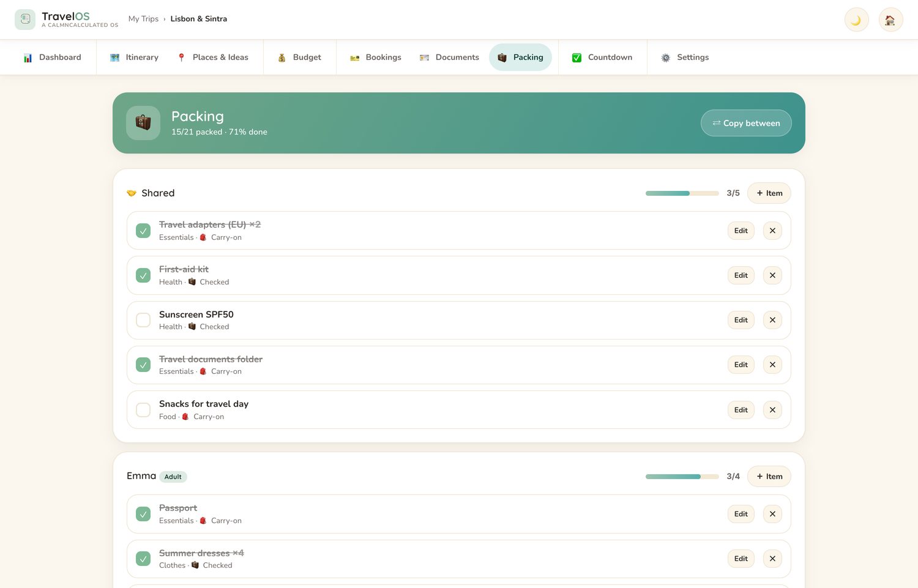Uncheck Travel documents folder checkbox
The height and width of the screenshot is (588, 918).
143,365
